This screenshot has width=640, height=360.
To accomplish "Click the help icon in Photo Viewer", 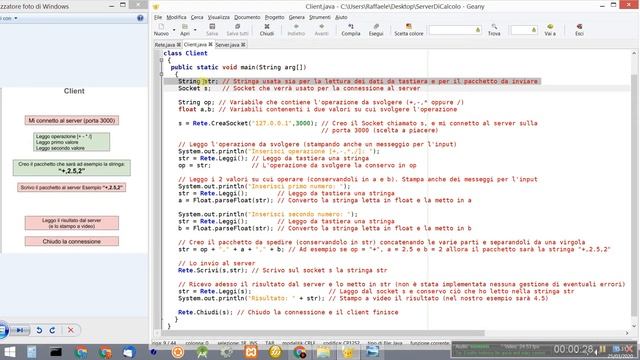I will (x=140, y=18).
